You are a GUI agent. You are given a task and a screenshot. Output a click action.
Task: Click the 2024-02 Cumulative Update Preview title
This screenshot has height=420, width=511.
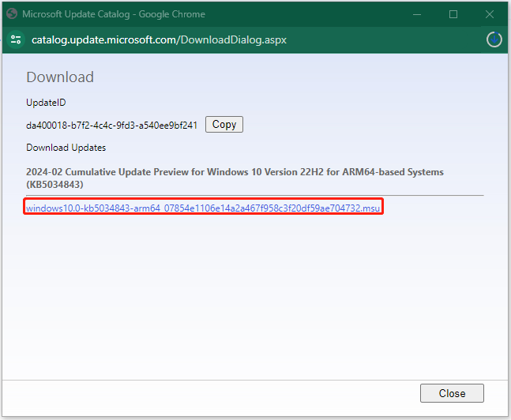pos(235,178)
